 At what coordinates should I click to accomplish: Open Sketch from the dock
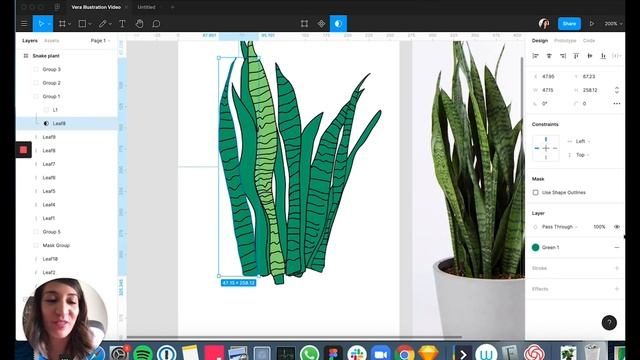pyautogui.click(x=428, y=353)
